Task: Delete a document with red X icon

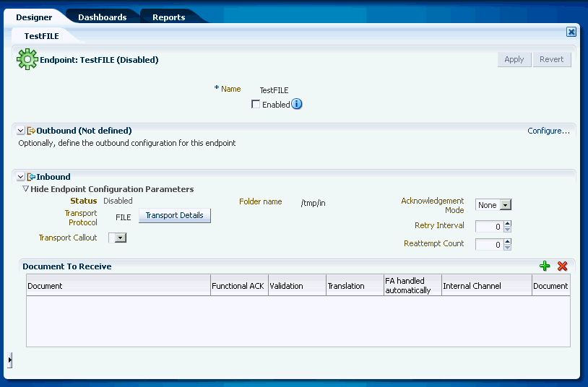Action: 562,266
